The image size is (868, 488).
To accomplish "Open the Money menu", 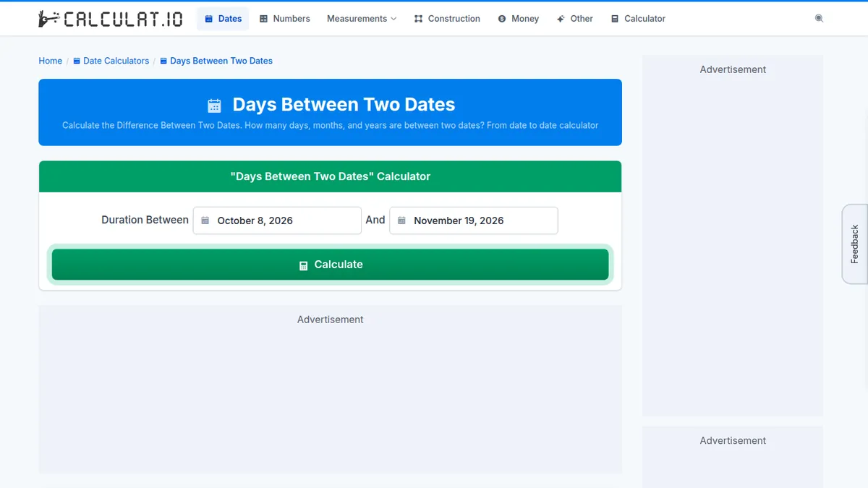I will click(x=519, y=19).
